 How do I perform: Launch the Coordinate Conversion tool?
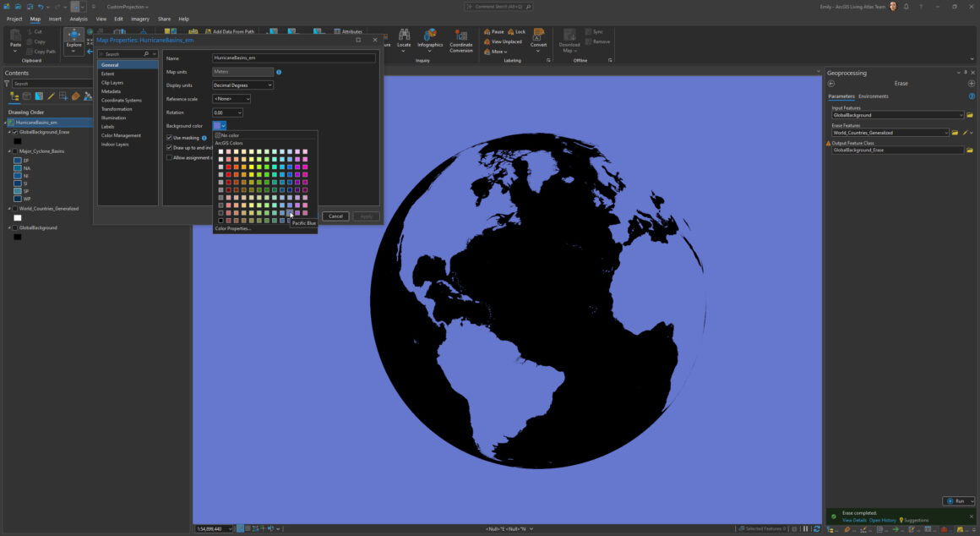460,41
